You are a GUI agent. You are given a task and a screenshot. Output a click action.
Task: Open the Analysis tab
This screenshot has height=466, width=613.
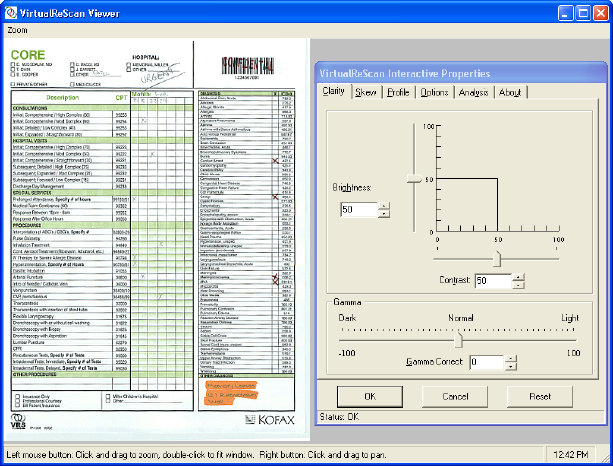(x=473, y=92)
